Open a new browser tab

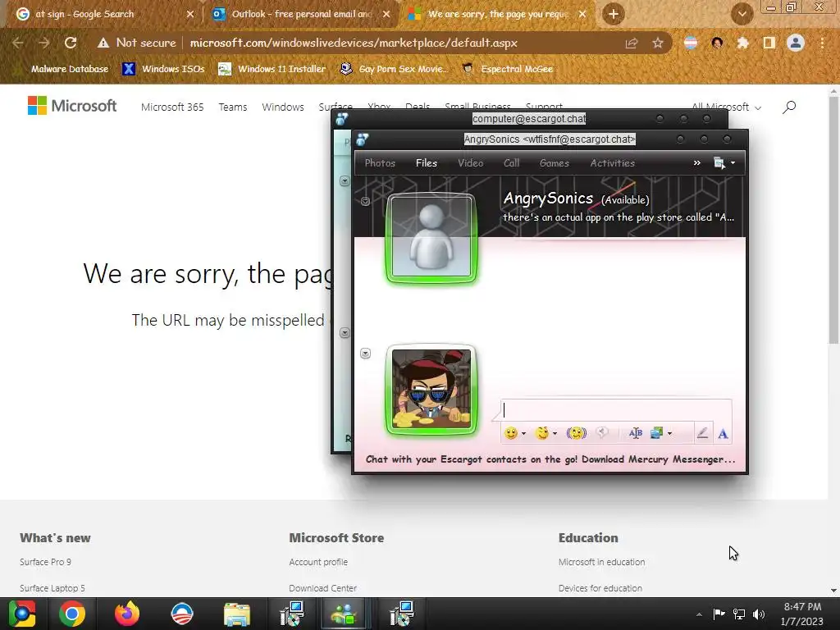[614, 14]
